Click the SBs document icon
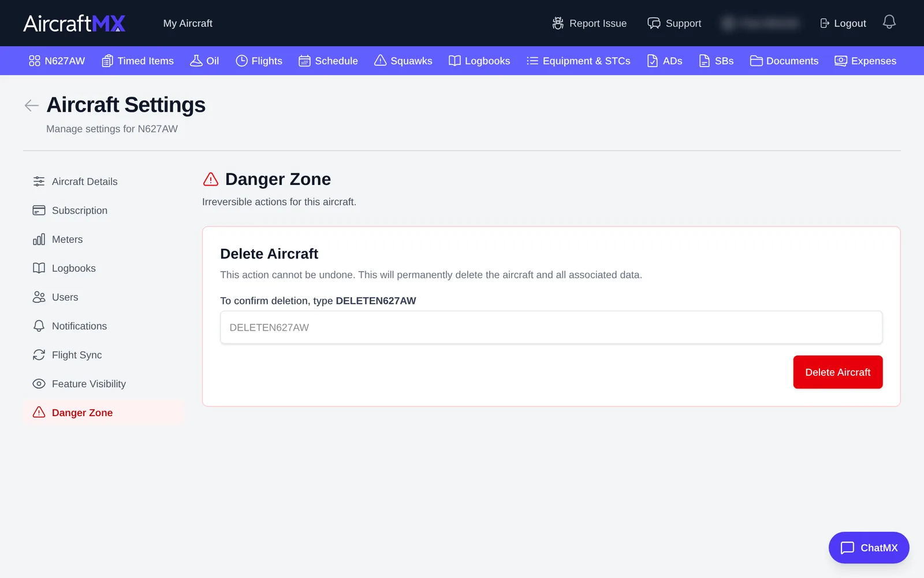The height and width of the screenshot is (578, 924). coord(705,61)
